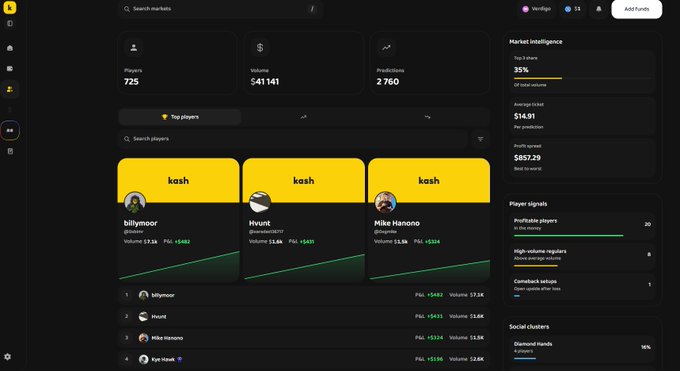Screen dimensions: 680x371
Task: Click the Predictions 2 760 stat card
Action: [430, 63]
